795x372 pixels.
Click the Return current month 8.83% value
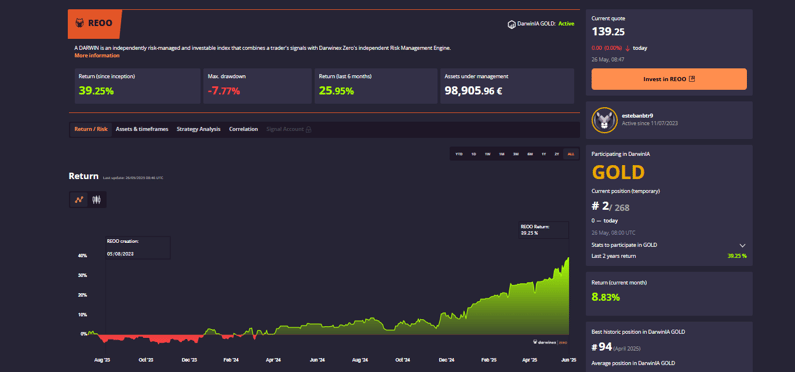click(606, 297)
